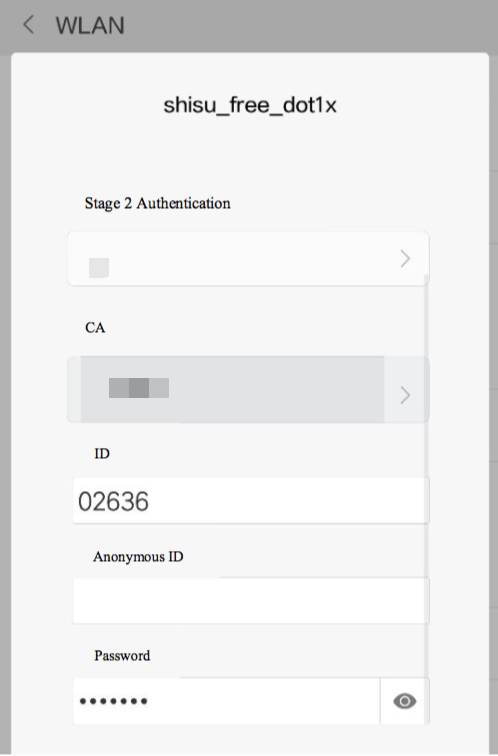Image resolution: width=498 pixels, height=756 pixels.
Task: Click the Stage 2 Authentication label
Action: [158, 203]
